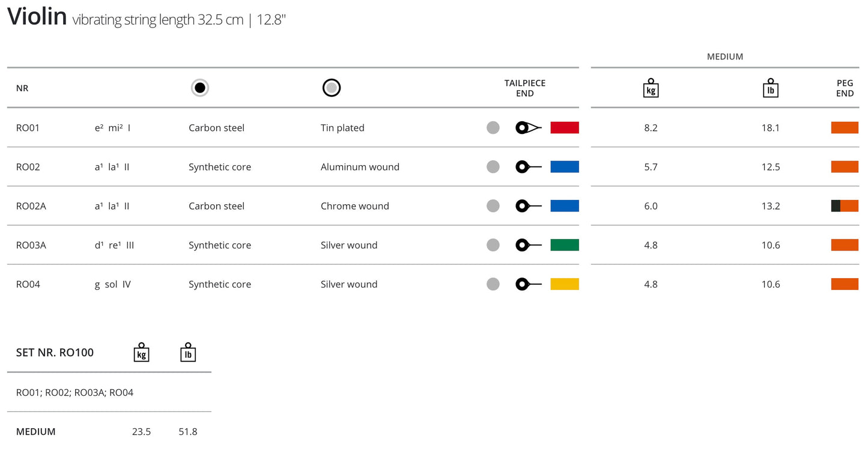Screen dimensions: 868x463
Task: Click the black and orange peg end swatch
Action: (845, 206)
